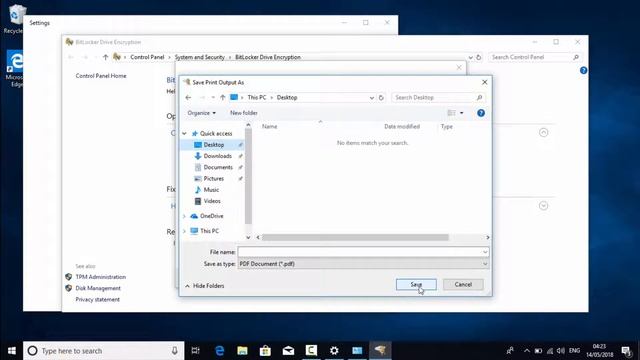Open the view options icon
The height and width of the screenshot is (360, 640).
[x=451, y=113]
